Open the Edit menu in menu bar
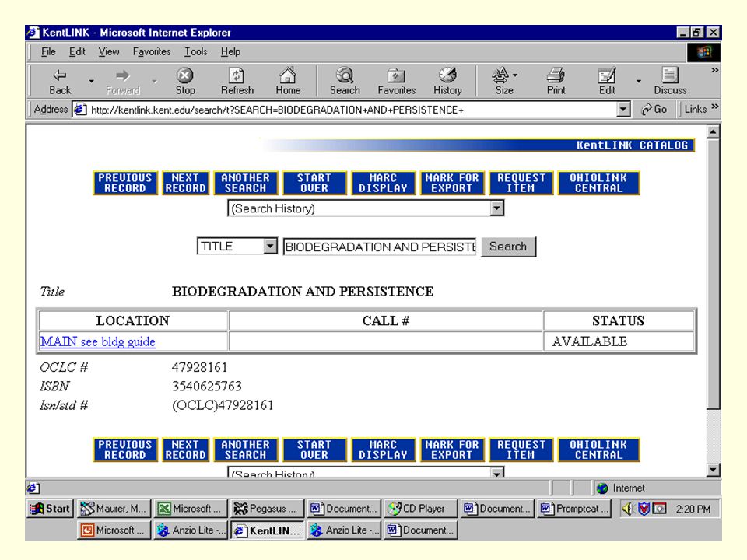Image resolution: width=747 pixels, height=560 pixels. (77, 51)
